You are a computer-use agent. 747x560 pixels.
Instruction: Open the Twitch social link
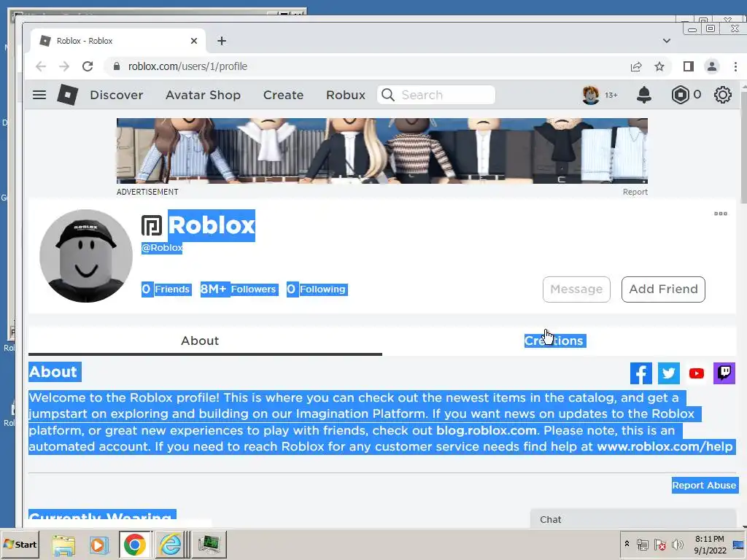724,373
